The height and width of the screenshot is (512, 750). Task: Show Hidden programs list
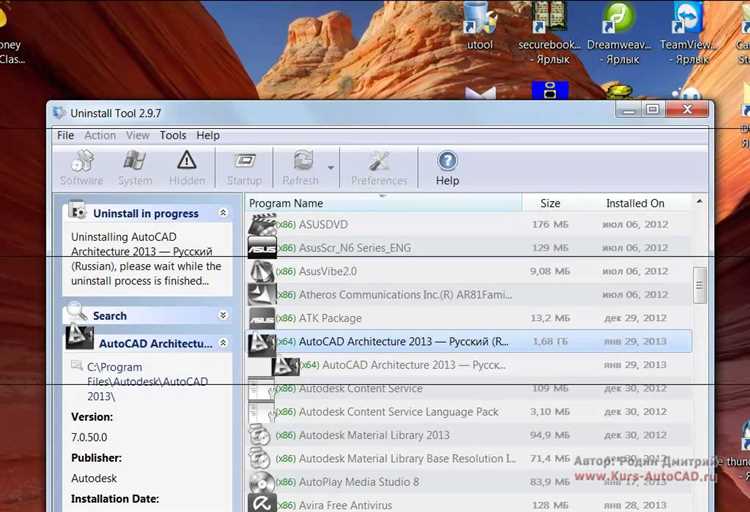187,167
